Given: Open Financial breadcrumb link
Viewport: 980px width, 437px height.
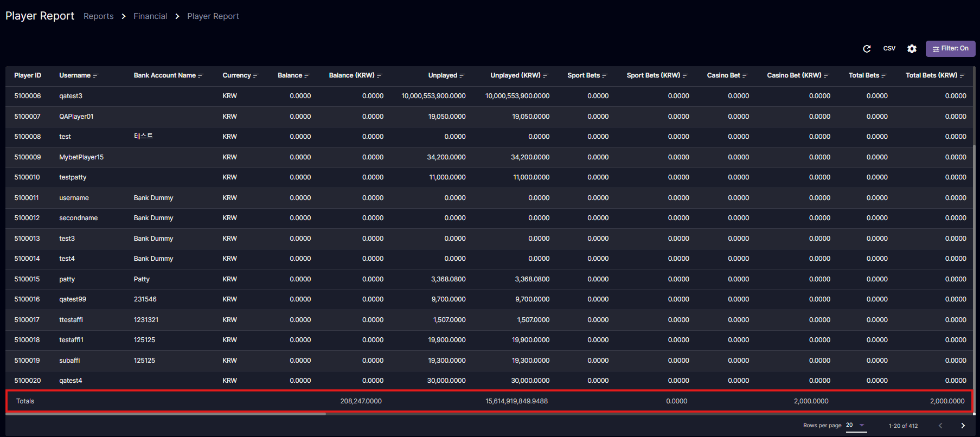Looking at the screenshot, I should [x=150, y=16].
